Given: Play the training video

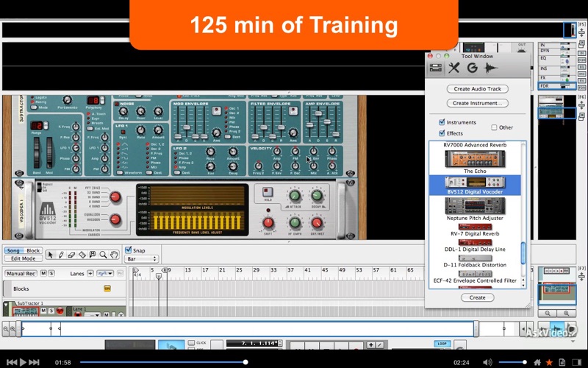Looking at the screenshot, I should coord(23,362).
